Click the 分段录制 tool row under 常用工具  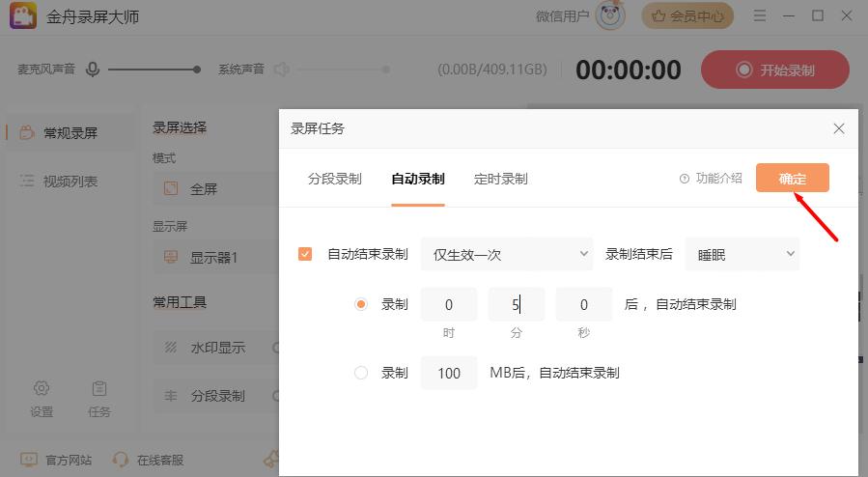click(216, 396)
